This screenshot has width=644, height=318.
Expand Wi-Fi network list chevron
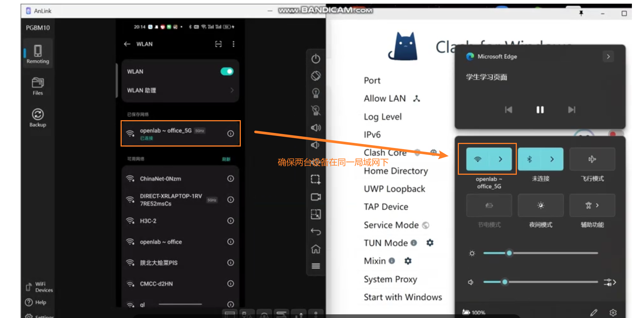pos(501,159)
